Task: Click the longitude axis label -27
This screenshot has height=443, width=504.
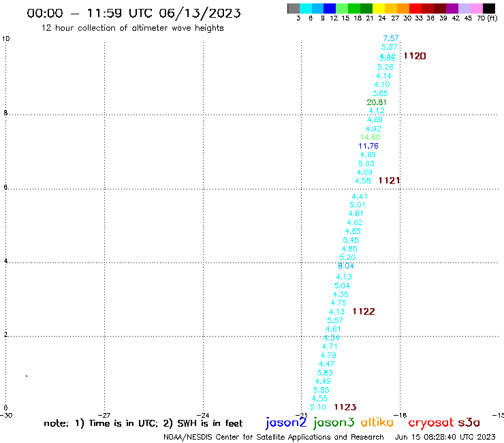Action: coord(104,415)
